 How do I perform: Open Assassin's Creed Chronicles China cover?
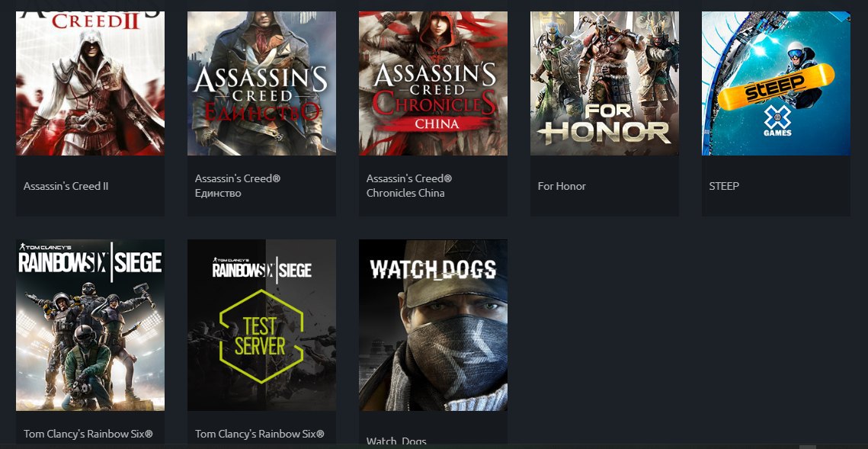click(433, 83)
